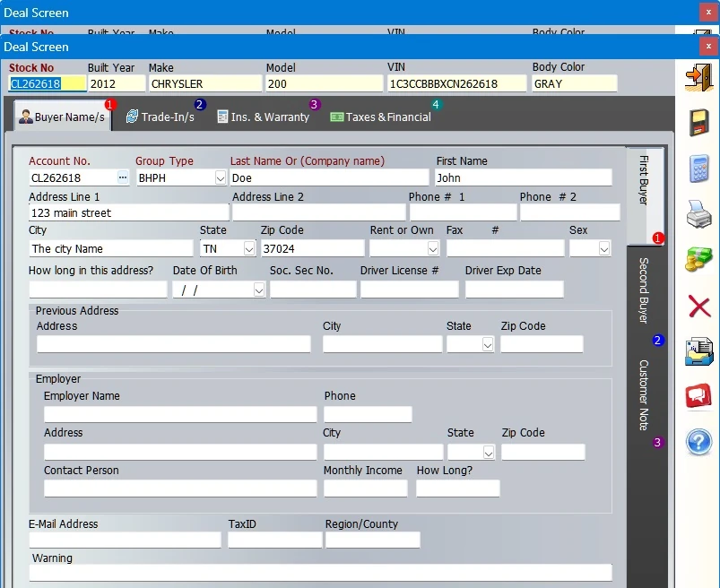The image size is (720, 588).
Task: Open the file tray documents icon
Action: point(698,351)
